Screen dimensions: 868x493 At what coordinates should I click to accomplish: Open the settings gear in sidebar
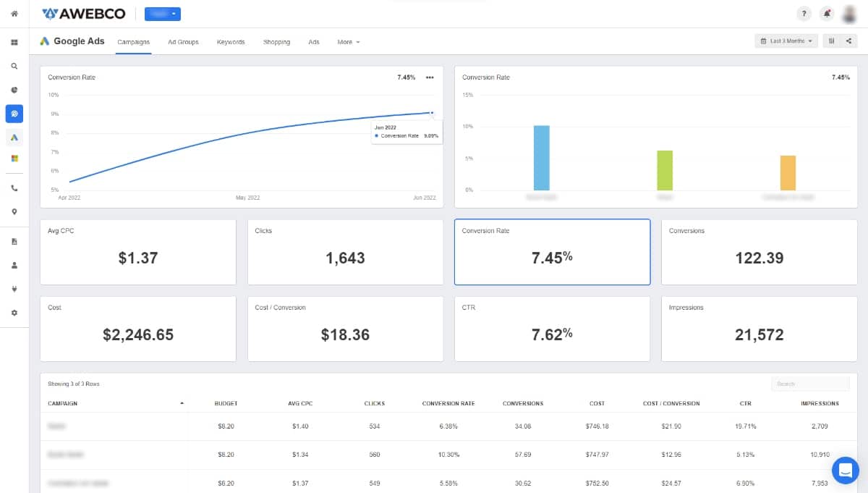pos(14,313)
